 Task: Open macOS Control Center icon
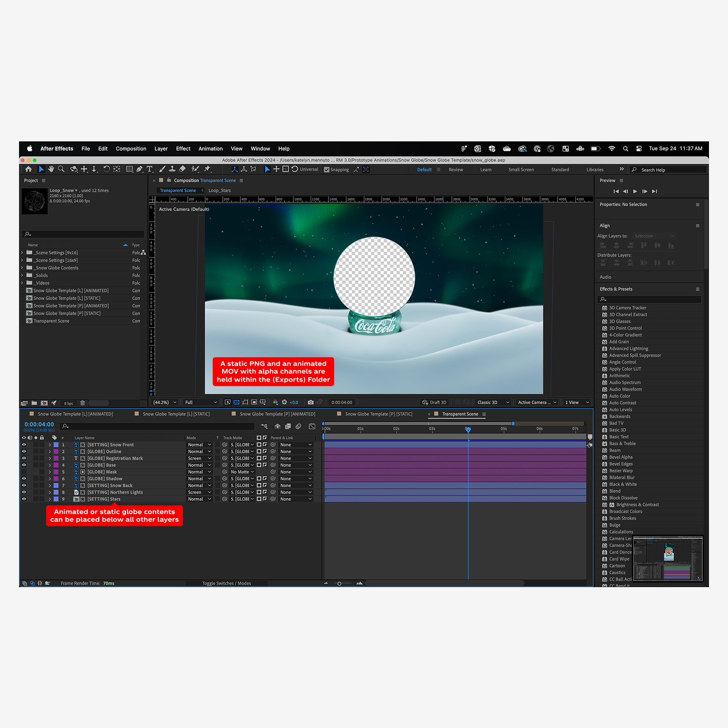(639, 149)
